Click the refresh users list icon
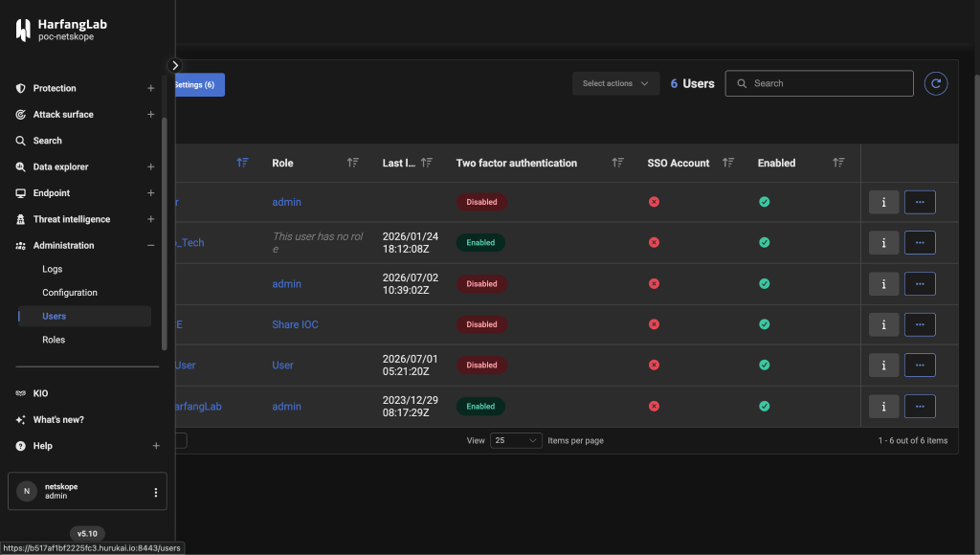Viewport: 980px width, 555px height. [x=936, y=84]
